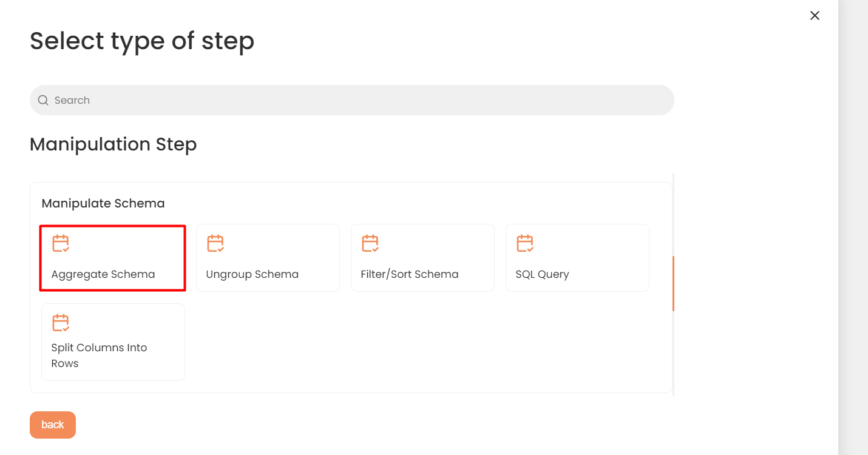The height and width of the screenshot is (455, 868).
Task: Go back using the orange back button
Action: click(x=53, y=425)
